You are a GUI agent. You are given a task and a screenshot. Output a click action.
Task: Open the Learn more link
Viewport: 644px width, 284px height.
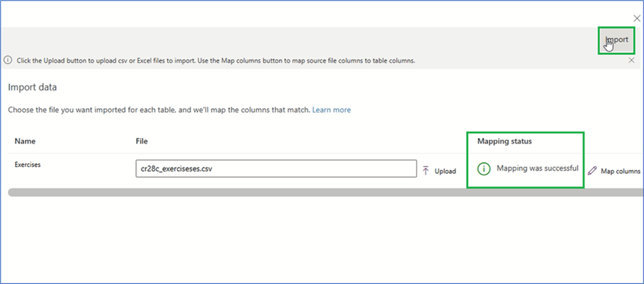pyautogui.click(x=331, y=110)
